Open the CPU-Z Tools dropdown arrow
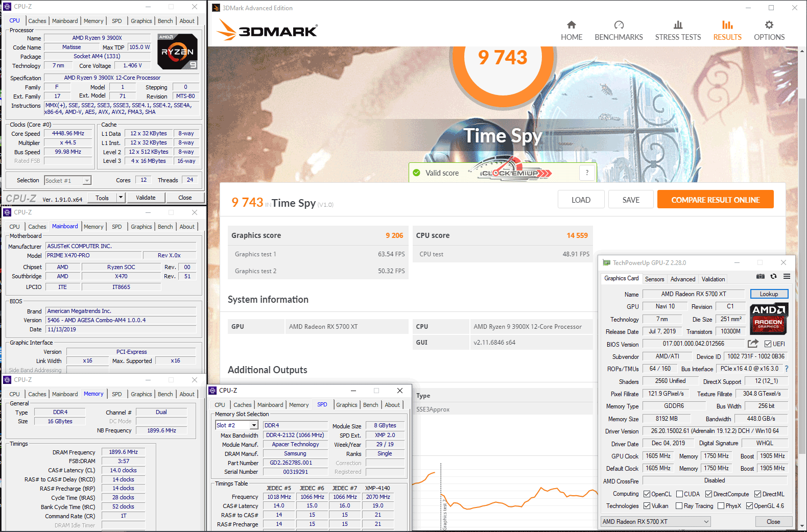Image resolution: width=807 pixels, height=532 pixels. point(121,198)
